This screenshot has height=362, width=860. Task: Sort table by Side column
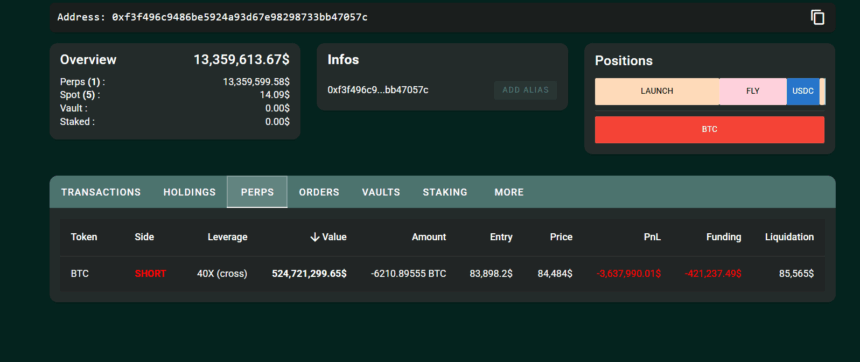144,237
